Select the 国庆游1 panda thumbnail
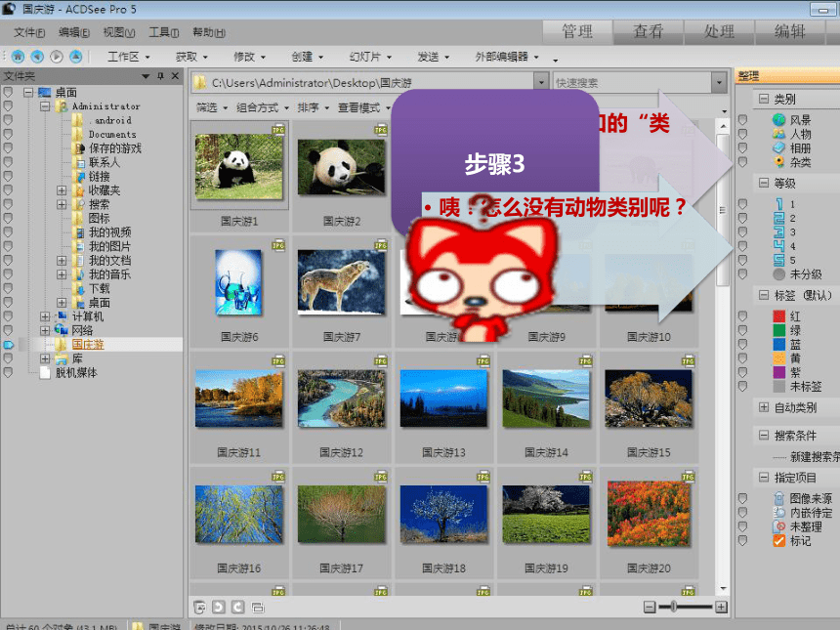Image resolution: width=840 pixels, height=630 pixels. pos(239,167)
